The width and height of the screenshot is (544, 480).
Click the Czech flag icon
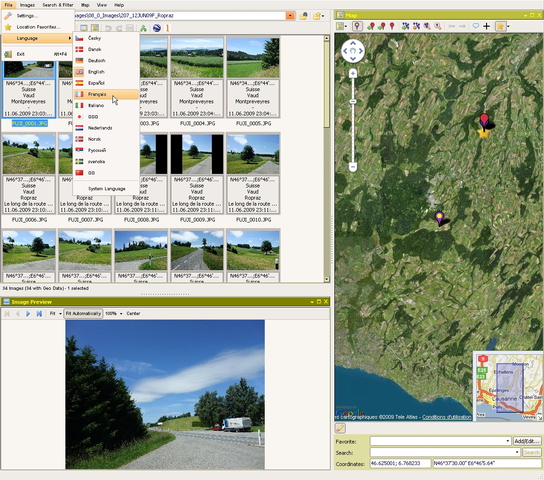point(79,38)
